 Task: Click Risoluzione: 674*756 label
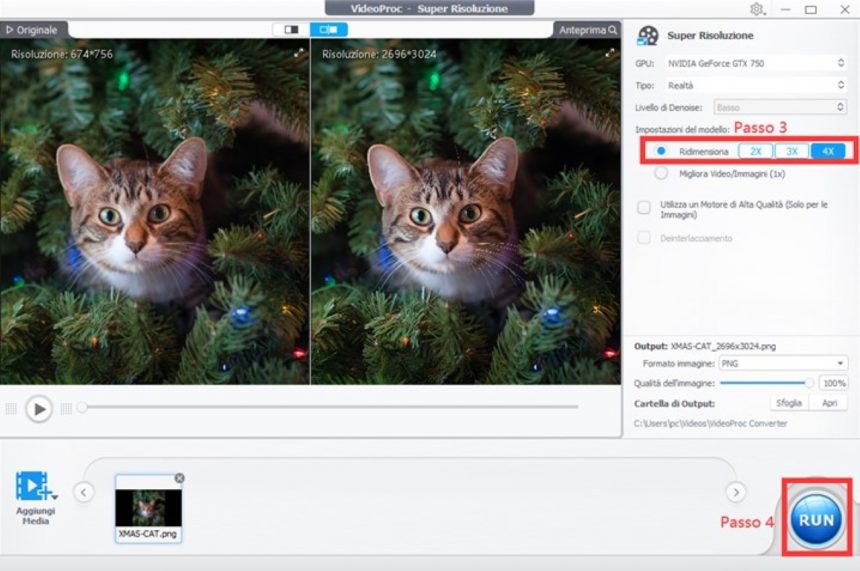(62, 54)
